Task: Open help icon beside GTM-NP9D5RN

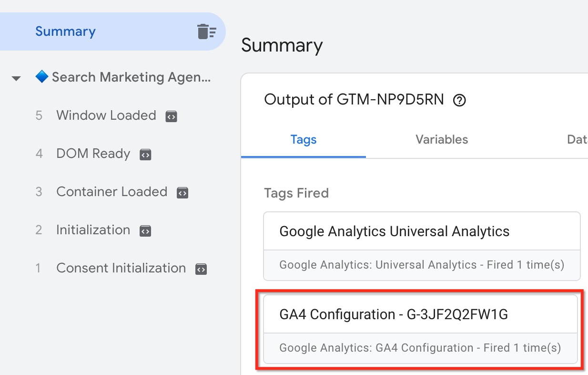Action: click(x=459, y=100)
